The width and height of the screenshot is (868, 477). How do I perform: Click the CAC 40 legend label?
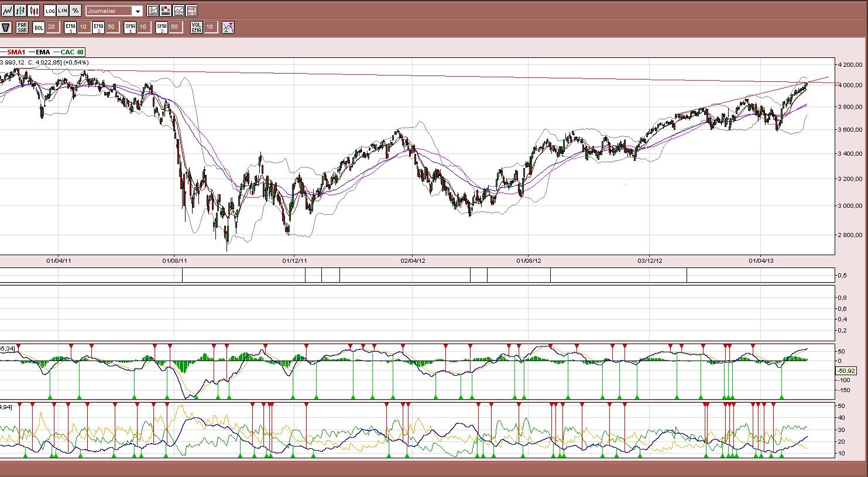click(x=72, y=53)
